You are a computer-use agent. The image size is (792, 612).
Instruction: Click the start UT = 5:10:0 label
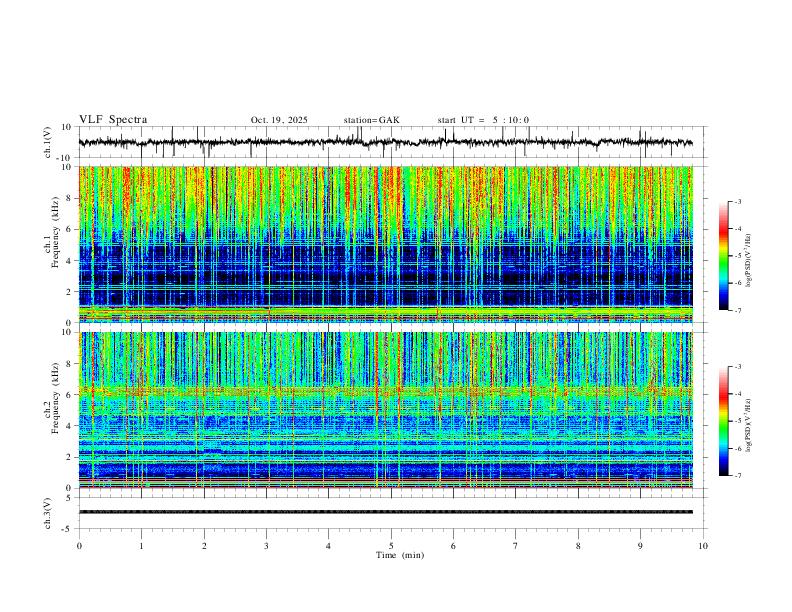(483, 120)
